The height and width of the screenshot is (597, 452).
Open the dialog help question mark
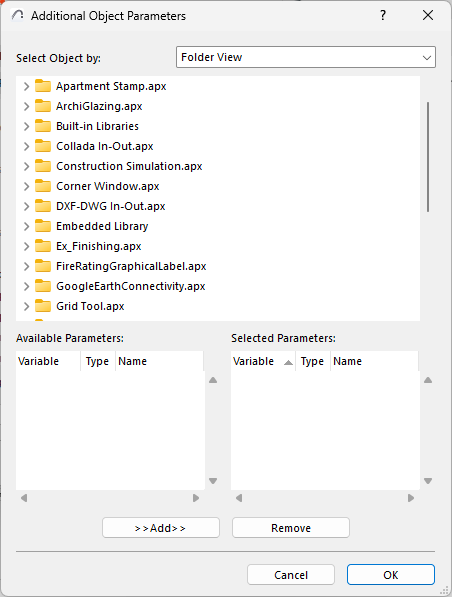[x=383, y=15]
